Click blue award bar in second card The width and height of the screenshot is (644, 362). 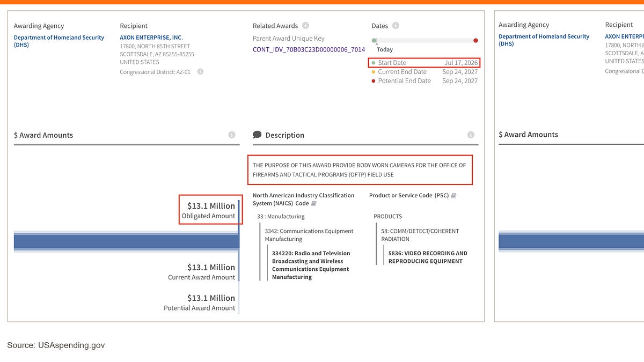(x=571, y=241)
